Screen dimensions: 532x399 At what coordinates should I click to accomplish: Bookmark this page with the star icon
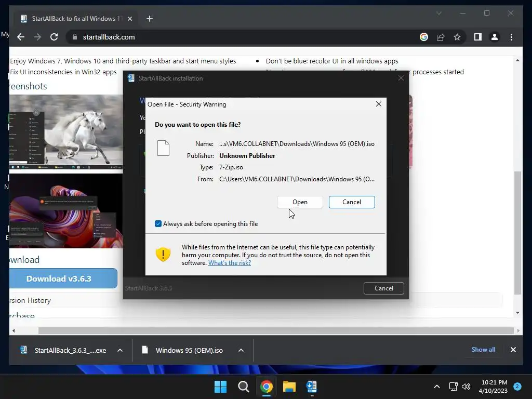coord(457,37)
